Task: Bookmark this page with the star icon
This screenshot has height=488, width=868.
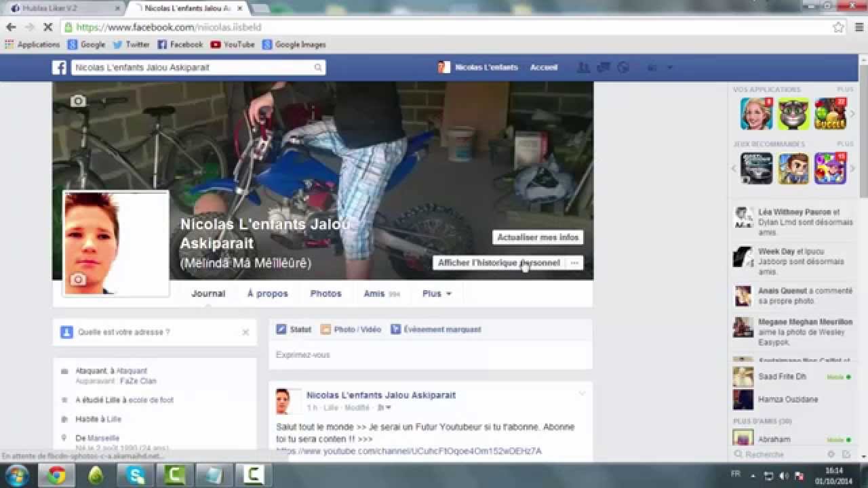Action: (838, 27)
